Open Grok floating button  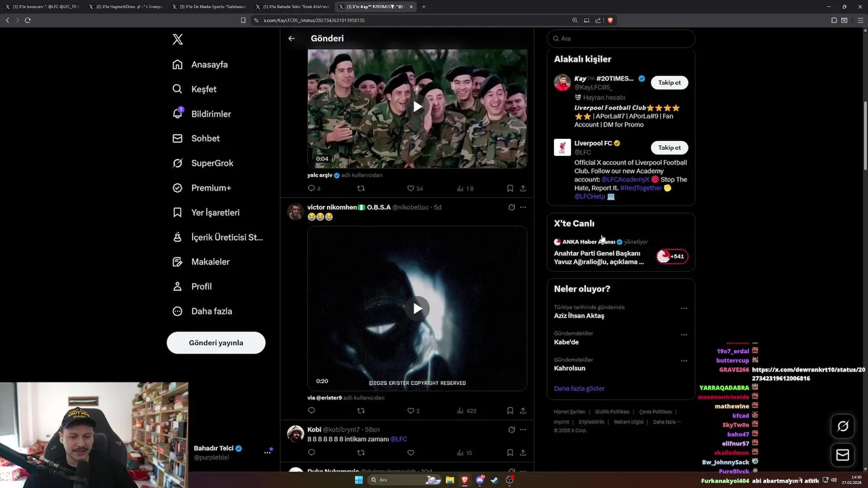click(x=843, y=426)
